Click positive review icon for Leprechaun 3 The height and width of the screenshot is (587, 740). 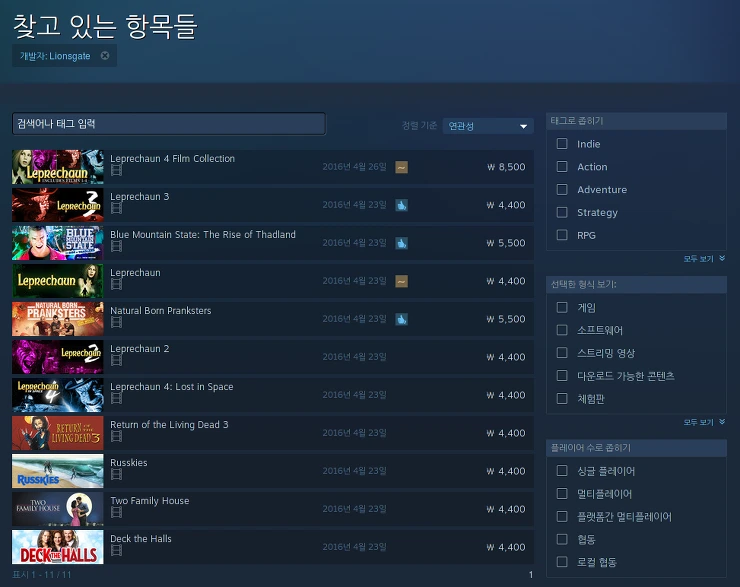[402, 205]
